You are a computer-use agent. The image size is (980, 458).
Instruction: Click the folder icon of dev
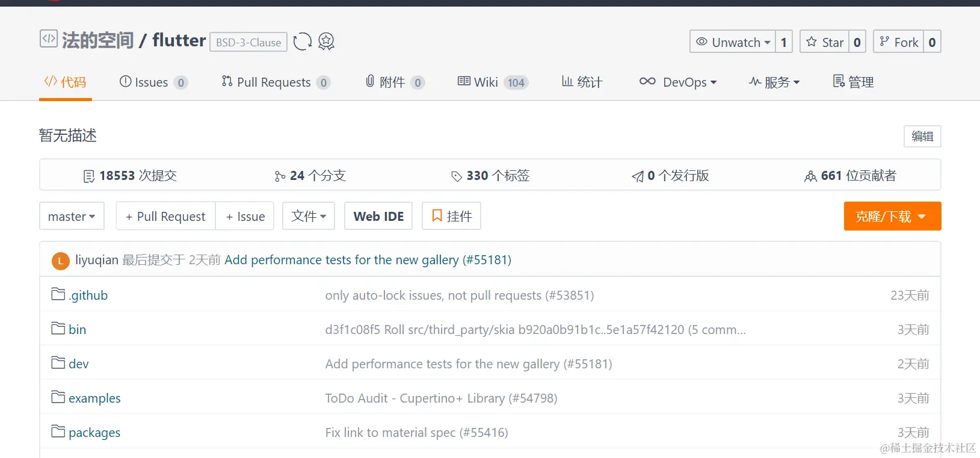(58, 362)
